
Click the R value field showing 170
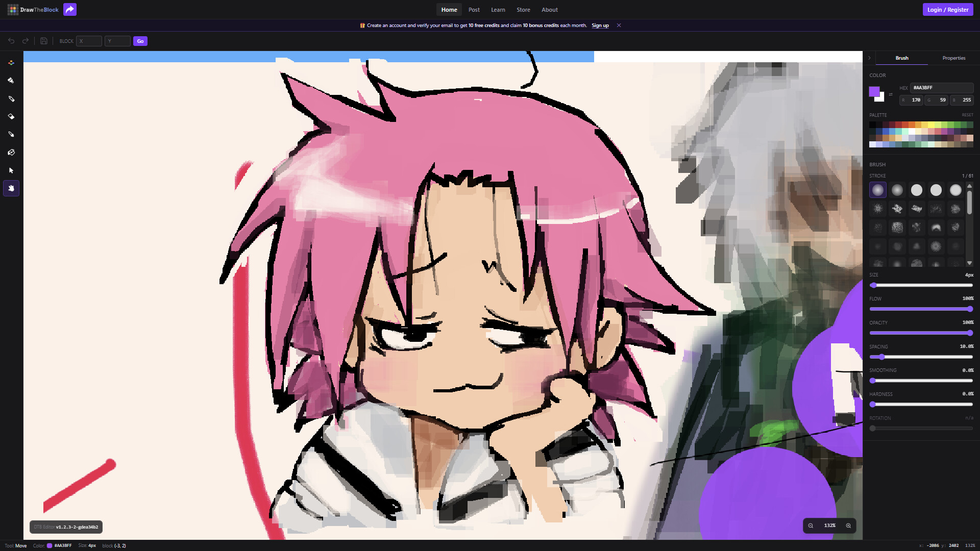[911, 100]
